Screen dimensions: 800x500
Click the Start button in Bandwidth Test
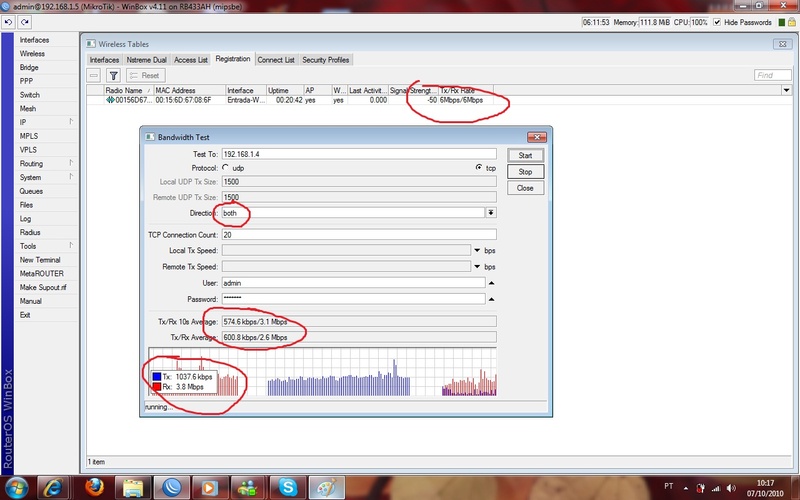[526, 156]
